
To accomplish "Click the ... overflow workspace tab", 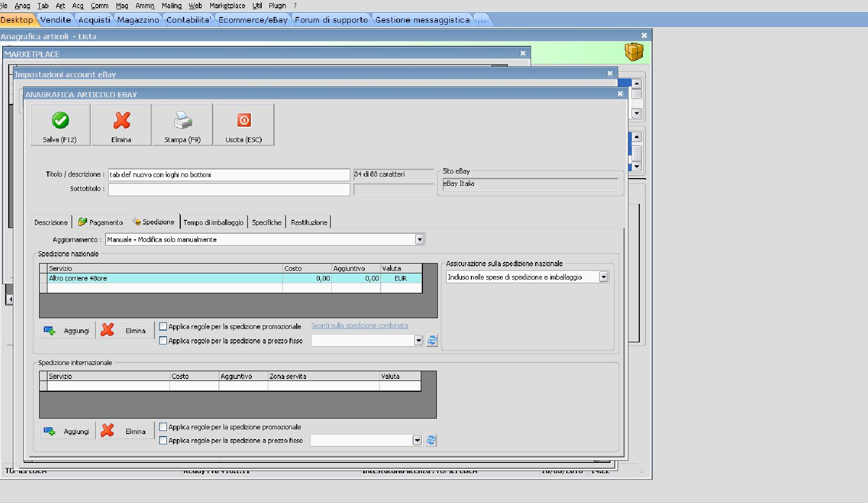I will coord(482,20).
